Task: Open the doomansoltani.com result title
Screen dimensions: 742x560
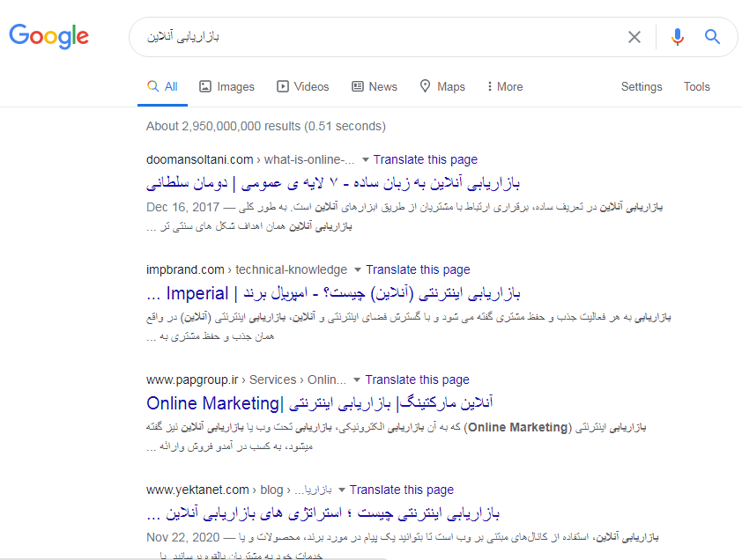Action: (x=333, y=183)
